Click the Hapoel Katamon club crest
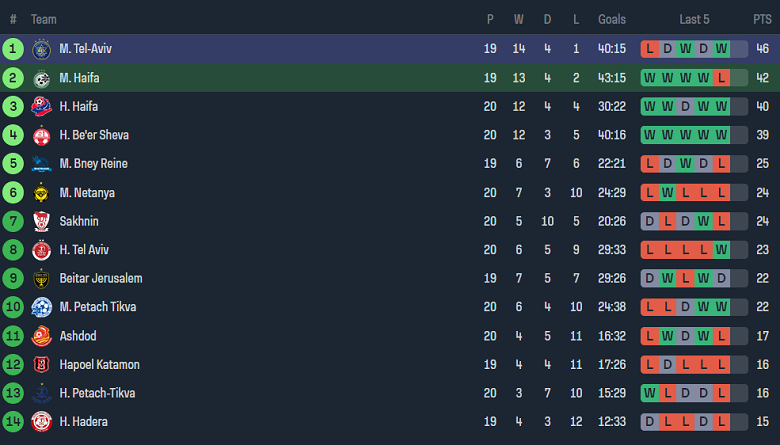 [x=41, y=365]
